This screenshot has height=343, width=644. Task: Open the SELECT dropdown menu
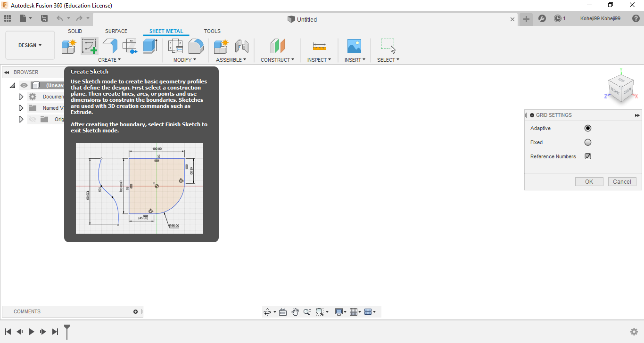pos(388,60)
